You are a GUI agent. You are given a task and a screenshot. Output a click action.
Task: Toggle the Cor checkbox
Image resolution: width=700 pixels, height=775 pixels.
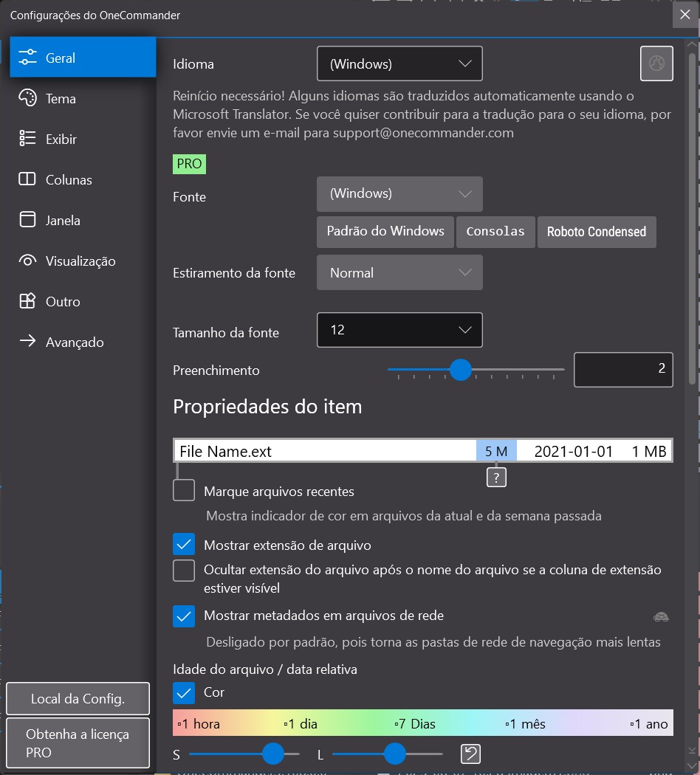coord(183,693)
